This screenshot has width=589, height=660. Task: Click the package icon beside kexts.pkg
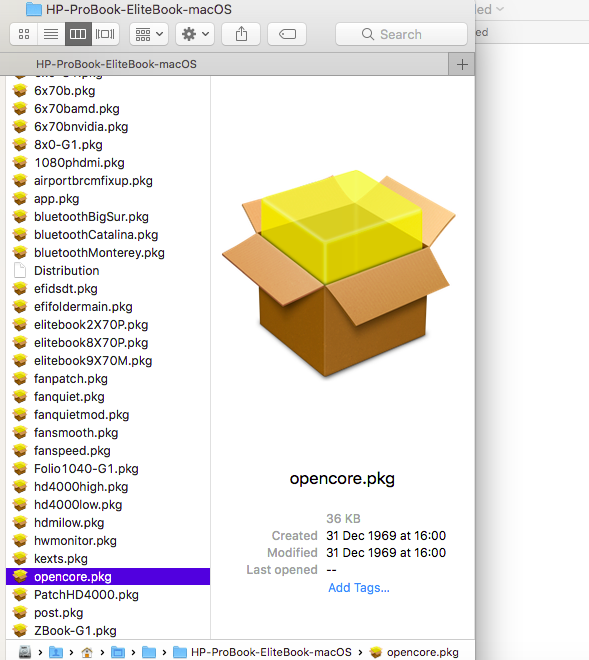[x=20, y=559]
